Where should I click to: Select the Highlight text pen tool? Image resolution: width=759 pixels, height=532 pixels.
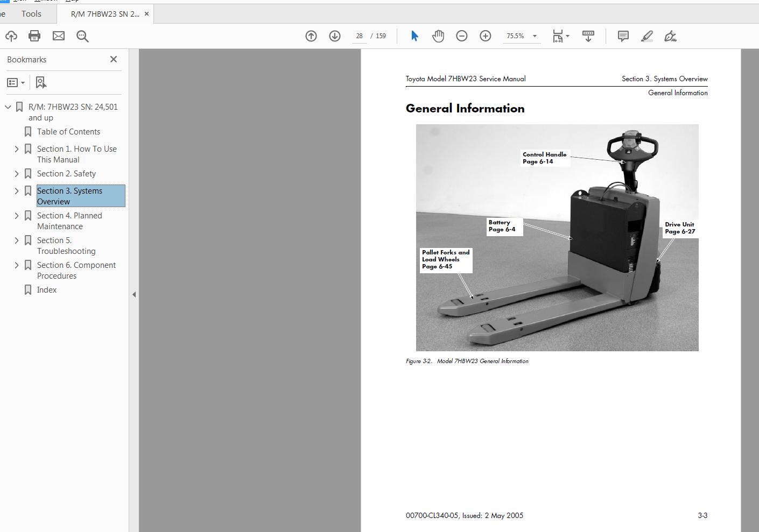click(x=647, y=36)
